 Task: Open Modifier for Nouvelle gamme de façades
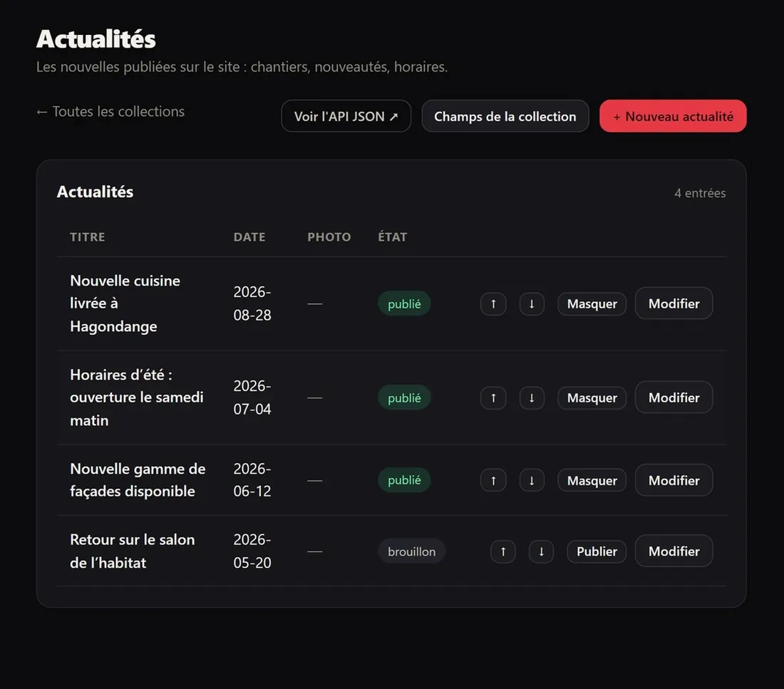(674, 480)
